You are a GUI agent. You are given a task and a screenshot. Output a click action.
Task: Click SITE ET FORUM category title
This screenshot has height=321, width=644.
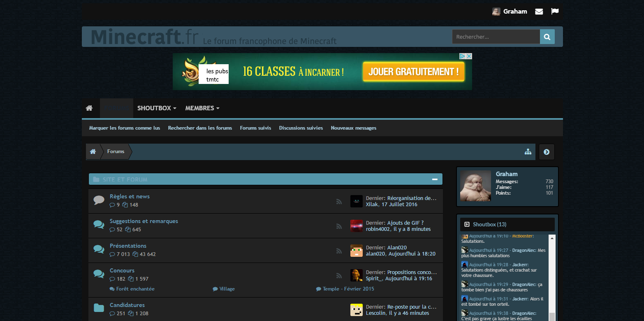[x=125, y=179]
